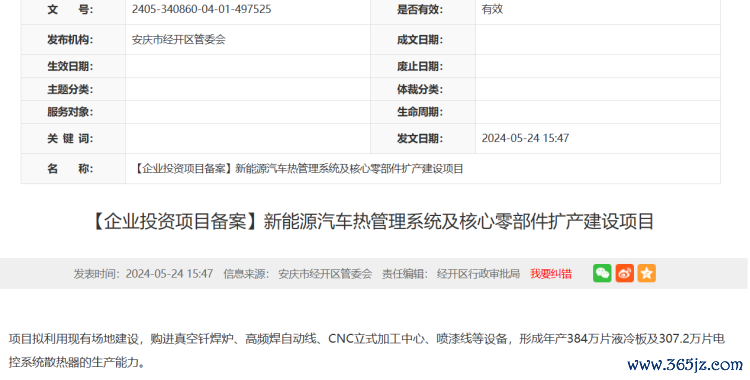Click the 主题分类 label

click(70, 89)
